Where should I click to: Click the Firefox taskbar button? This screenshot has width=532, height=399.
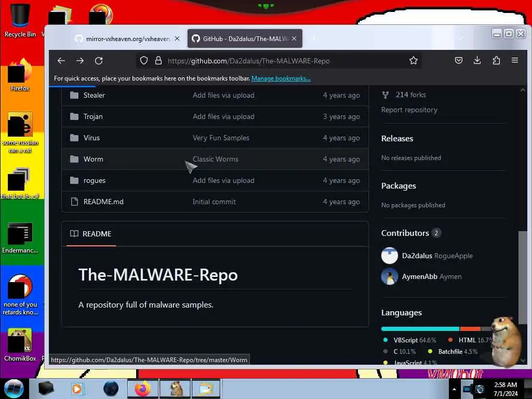pos(143,389)
